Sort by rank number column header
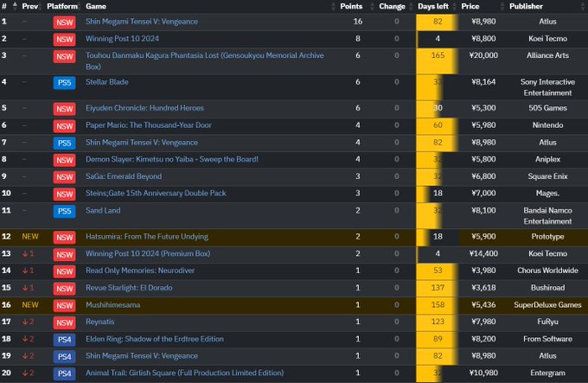This screenshot has height=383, width=588. pyautogui.click(x=4, y=6)
